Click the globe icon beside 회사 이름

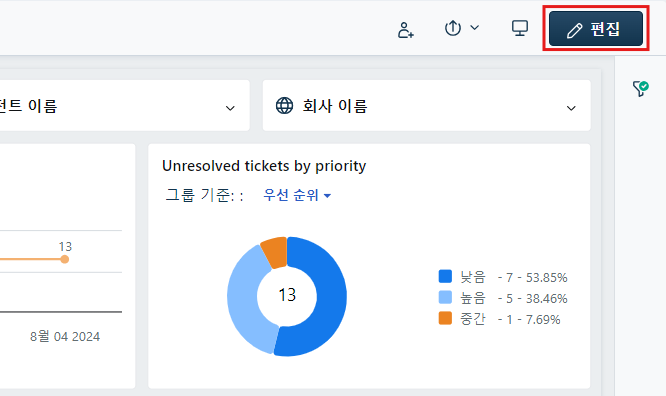click(284, 105)
